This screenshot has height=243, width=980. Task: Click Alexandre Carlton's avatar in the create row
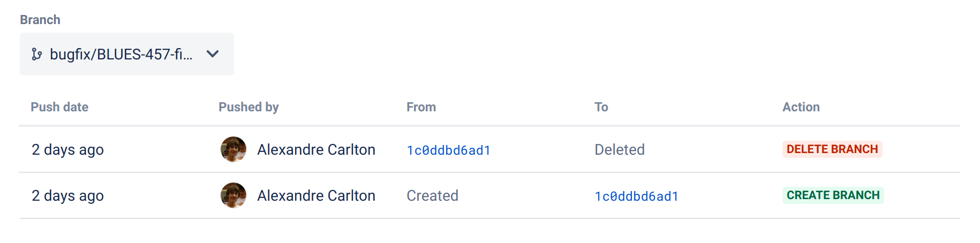point(233,195)
